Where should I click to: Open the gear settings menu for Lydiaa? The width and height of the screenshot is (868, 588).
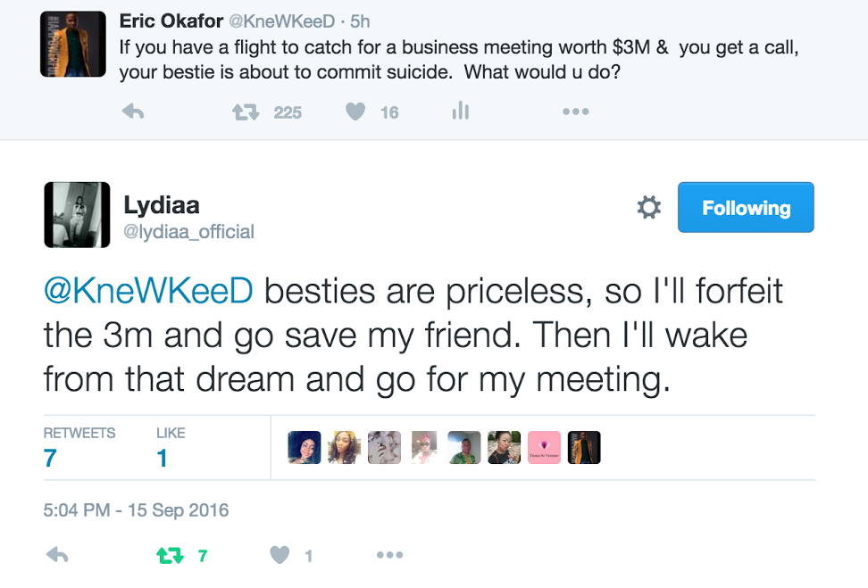(649, 208)
